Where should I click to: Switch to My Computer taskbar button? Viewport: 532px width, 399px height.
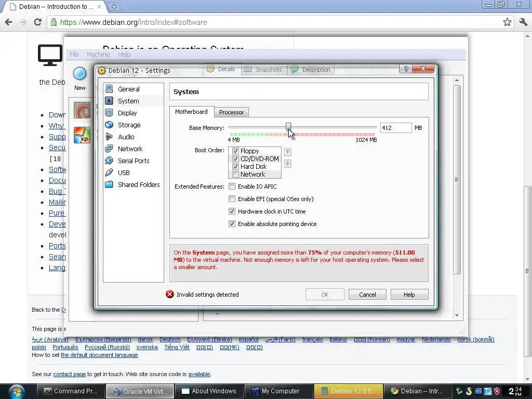coord(278,391)
